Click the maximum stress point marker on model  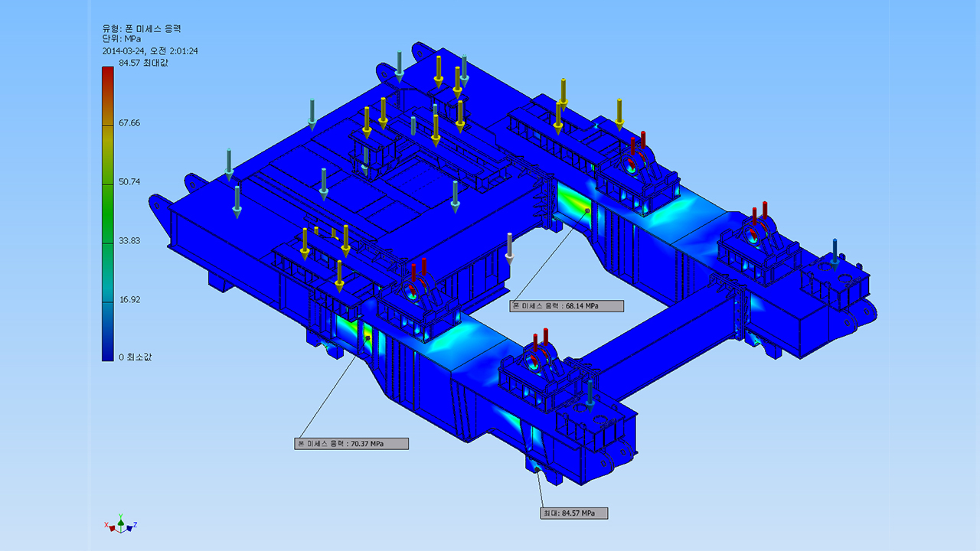click(537, 470)
